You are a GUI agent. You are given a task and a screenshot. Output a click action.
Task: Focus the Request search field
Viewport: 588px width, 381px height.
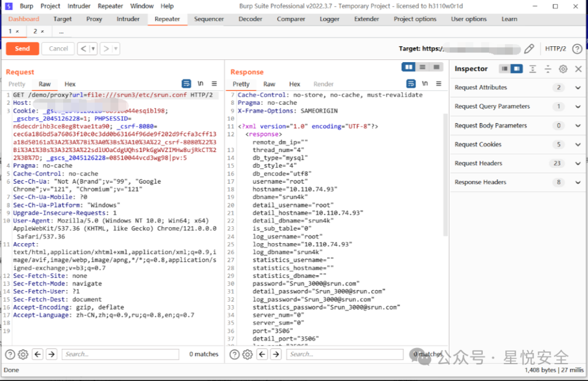click(120, 354)
